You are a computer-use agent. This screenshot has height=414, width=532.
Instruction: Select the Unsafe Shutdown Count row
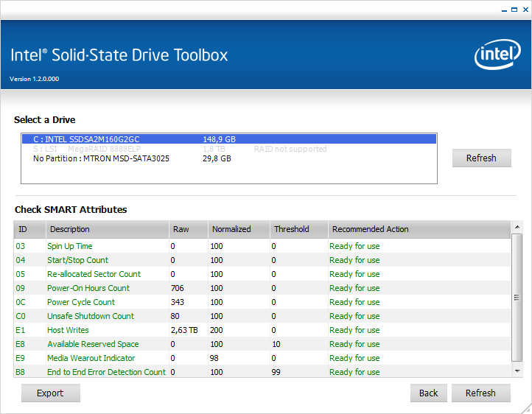(x=262, y=316)
